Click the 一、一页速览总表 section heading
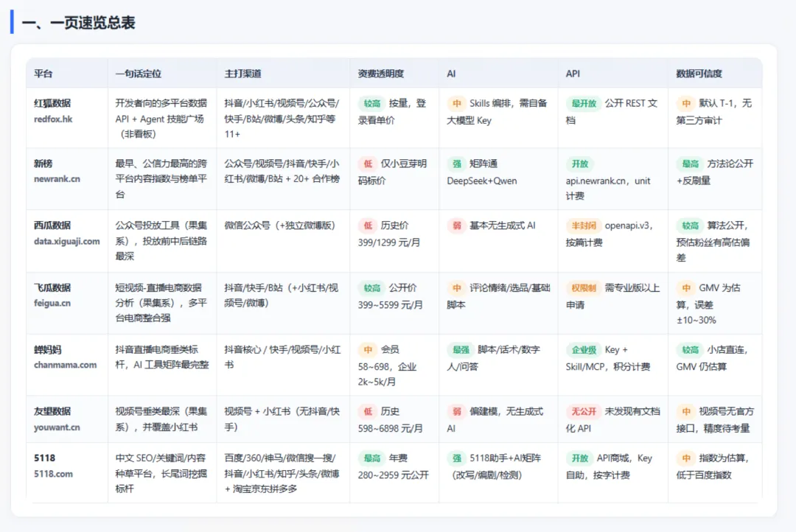The image size is (796, 532). click(x=78, y=23)
